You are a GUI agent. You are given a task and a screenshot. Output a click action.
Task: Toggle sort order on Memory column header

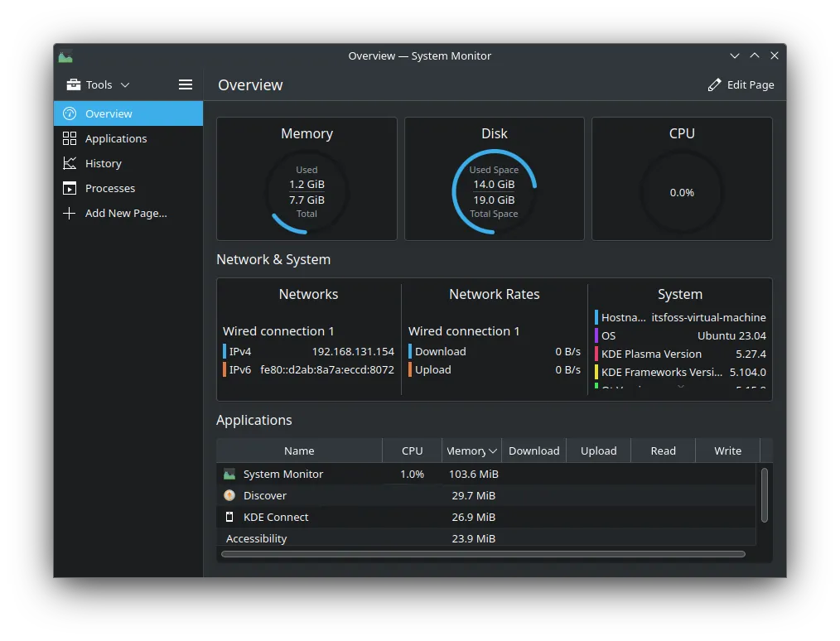(471, 451)
